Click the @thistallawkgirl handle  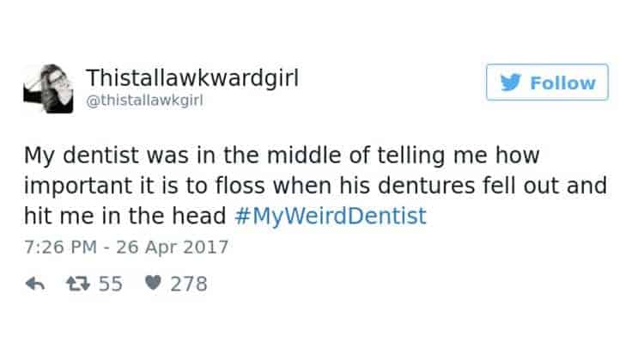click(x=145, y=101)
